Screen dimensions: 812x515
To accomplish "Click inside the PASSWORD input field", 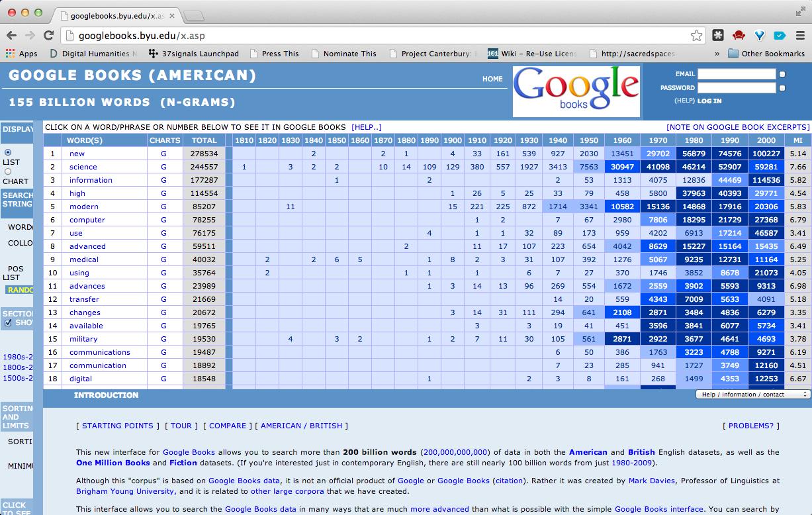I will 736,87.
